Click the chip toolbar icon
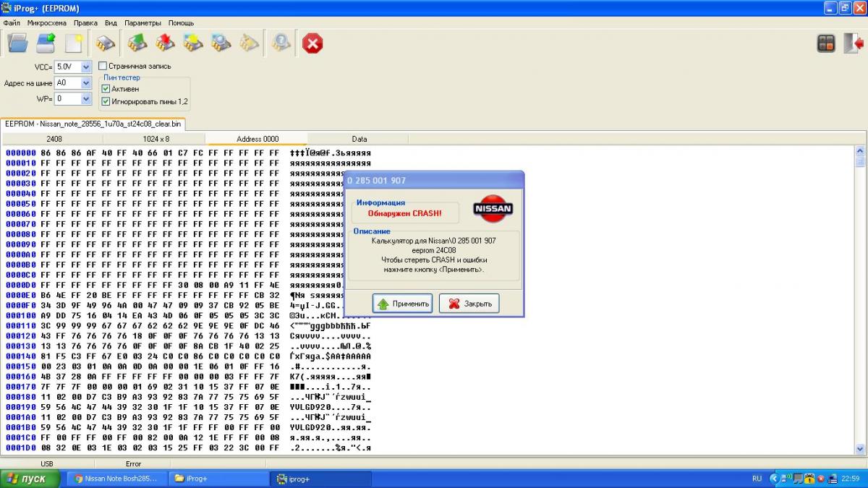The image size is (868, 488). tap(106, 43)
